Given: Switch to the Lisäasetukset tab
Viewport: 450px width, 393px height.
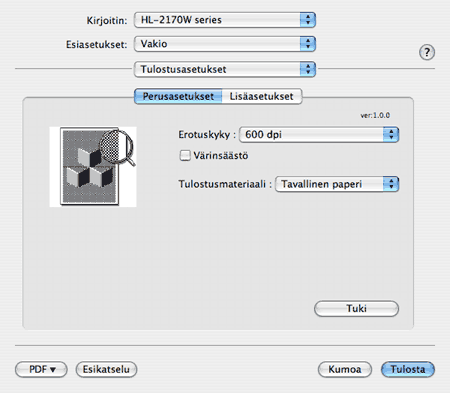Looking at the screenshot, I should point(262,96).
